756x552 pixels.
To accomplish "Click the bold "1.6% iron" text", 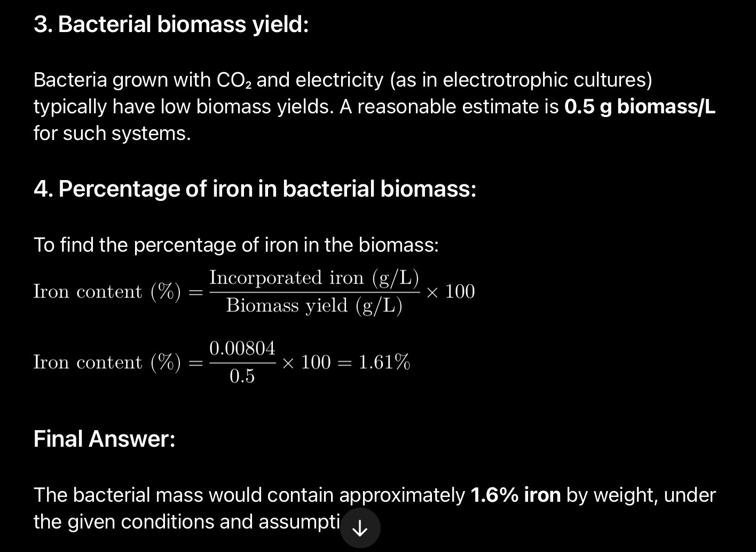I will [x=515, y=495].
